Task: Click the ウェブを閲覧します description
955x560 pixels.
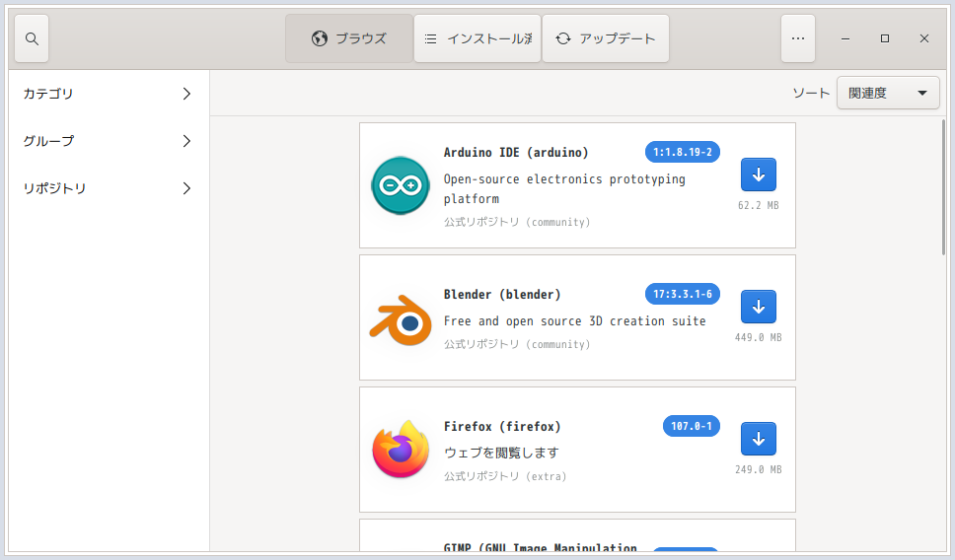Action: point(500,453)
